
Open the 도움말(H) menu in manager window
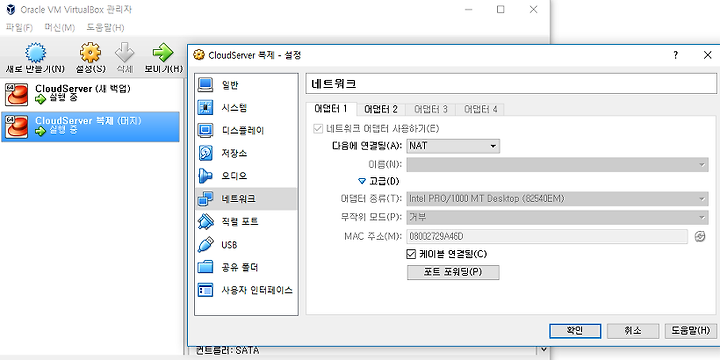point(105,28)
